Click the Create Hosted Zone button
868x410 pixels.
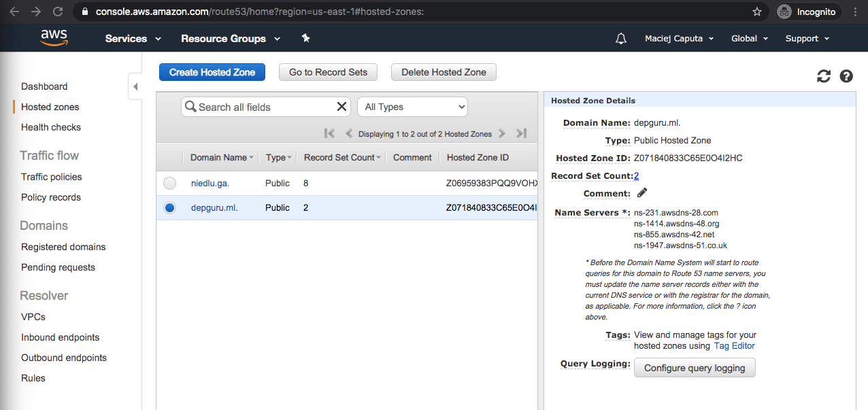pyautogui.click(x=212, y=72)
